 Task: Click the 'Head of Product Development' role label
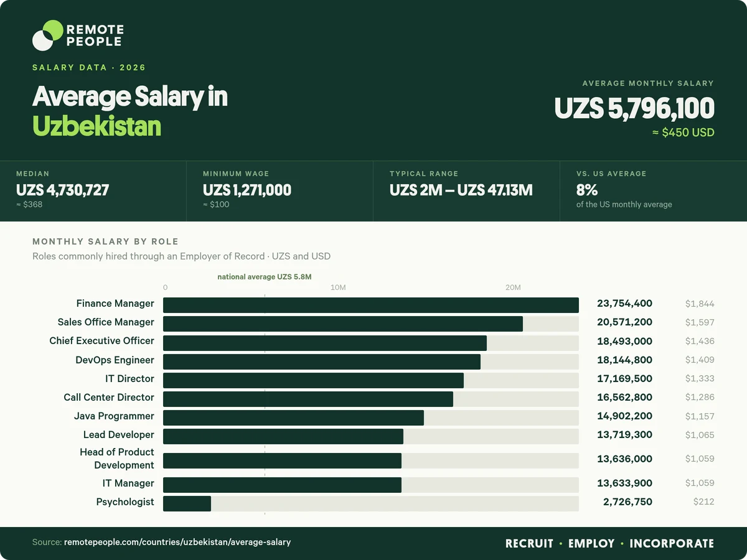point(117,459)
